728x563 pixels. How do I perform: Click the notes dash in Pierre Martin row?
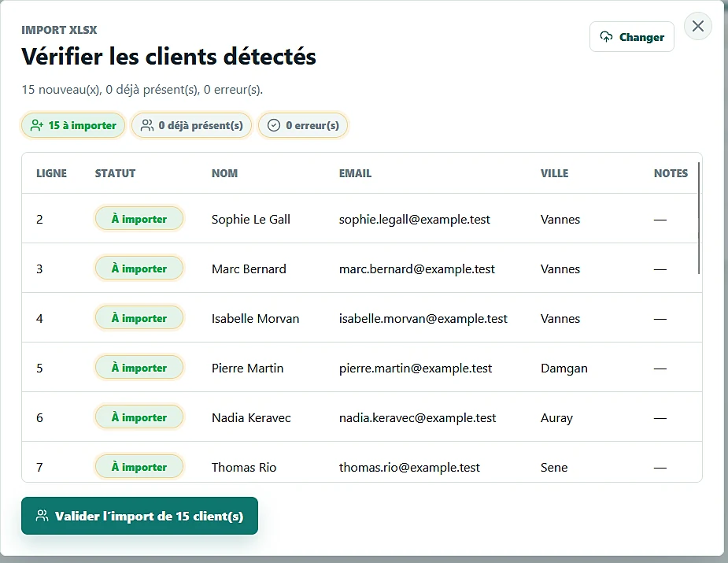coord(660,369)
